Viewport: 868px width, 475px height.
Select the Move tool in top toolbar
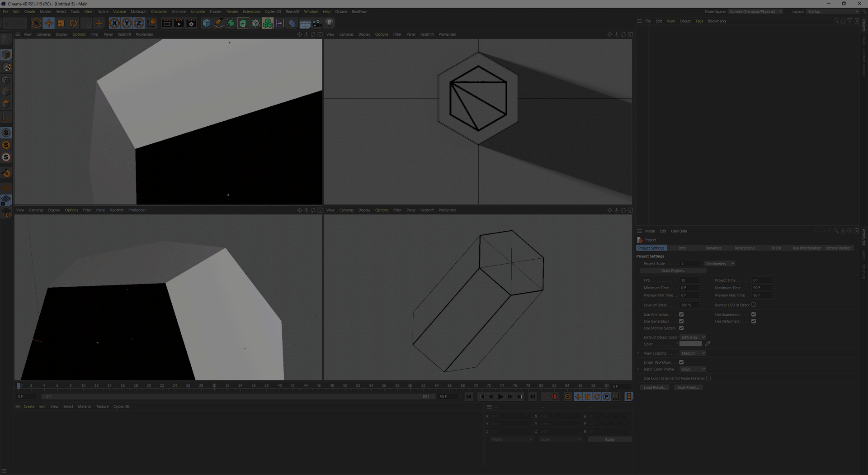click(48, 23)
